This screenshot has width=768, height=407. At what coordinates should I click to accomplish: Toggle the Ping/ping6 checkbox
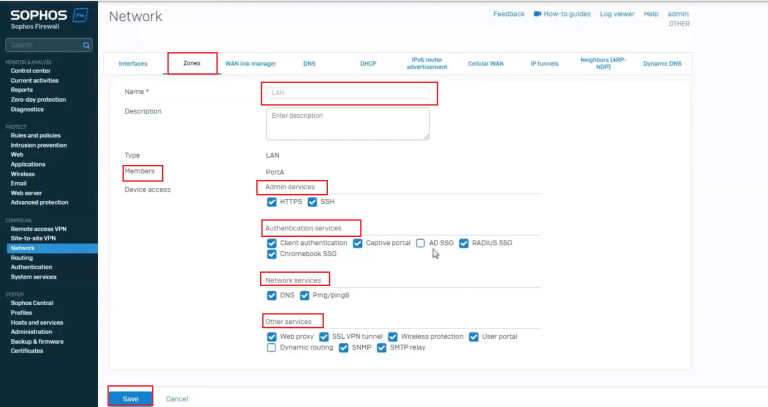[x=305, y=295]
